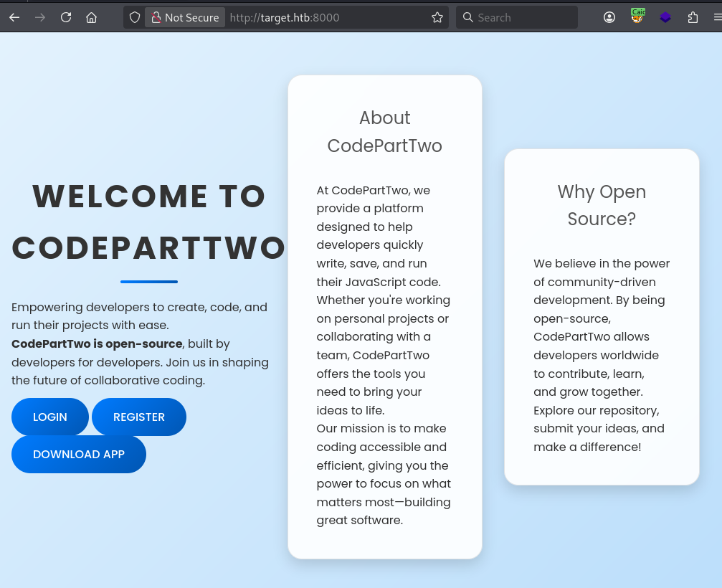This screenshot has width=722, height=588.
Task: Click the DOWNLOAD APP button
Action: coord(79,455)
